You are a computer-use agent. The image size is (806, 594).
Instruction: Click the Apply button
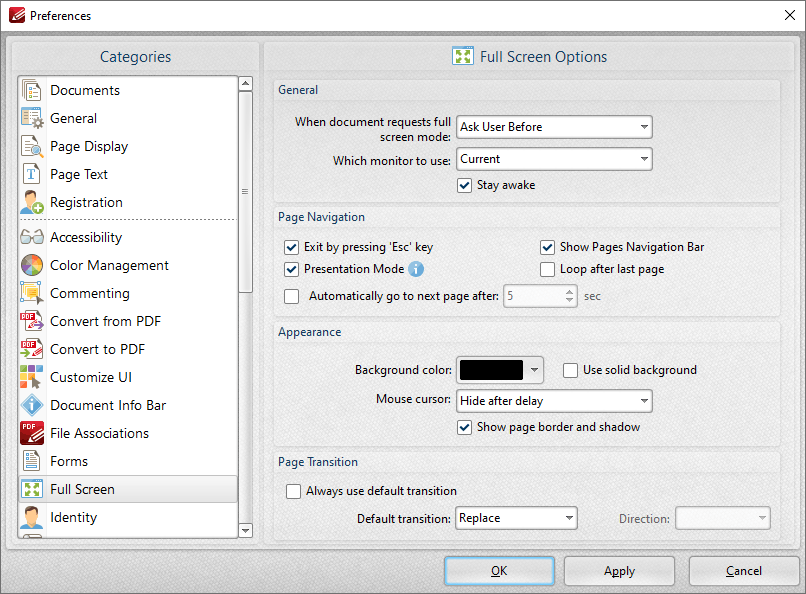pyautogui.click(x=619, y=571)
